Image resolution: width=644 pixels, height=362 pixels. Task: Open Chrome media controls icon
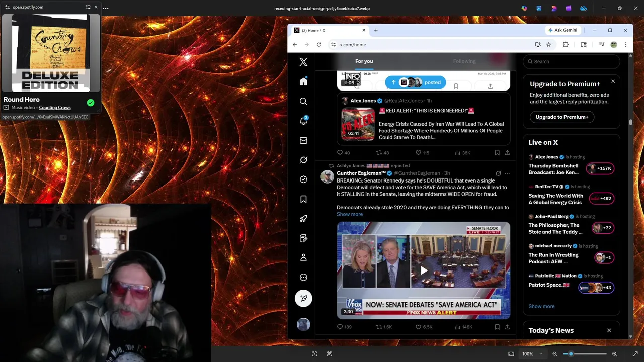pyautogui.click(x=601, y=45)
